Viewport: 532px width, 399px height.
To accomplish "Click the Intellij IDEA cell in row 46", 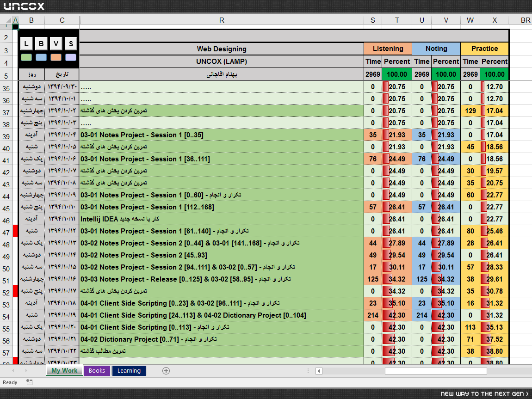I will point(222,219).
